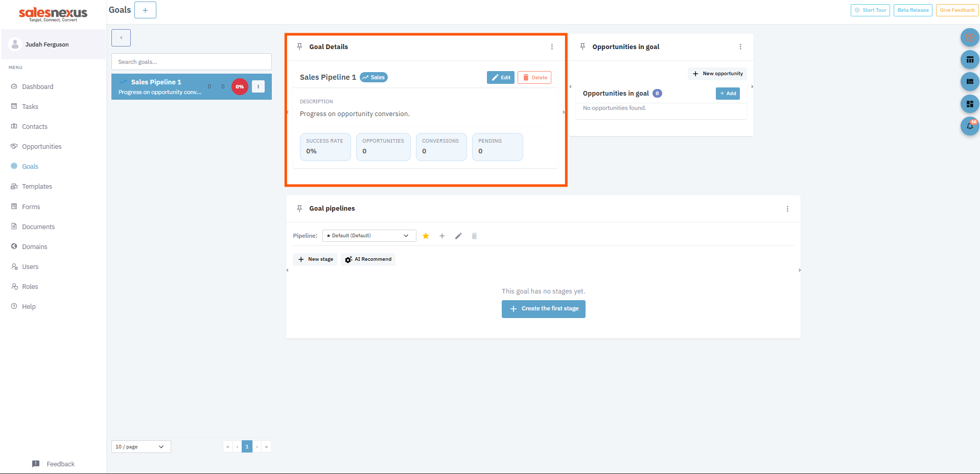Click the Delete button for Sales Pipeline 1
The height and width of the screenshot is (474, 980).
point(534,78)
